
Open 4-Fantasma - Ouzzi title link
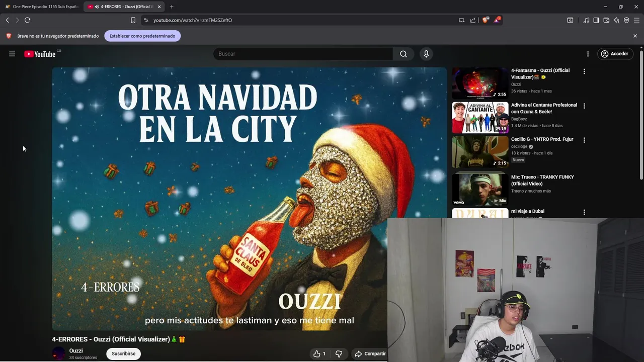(540, 74)
